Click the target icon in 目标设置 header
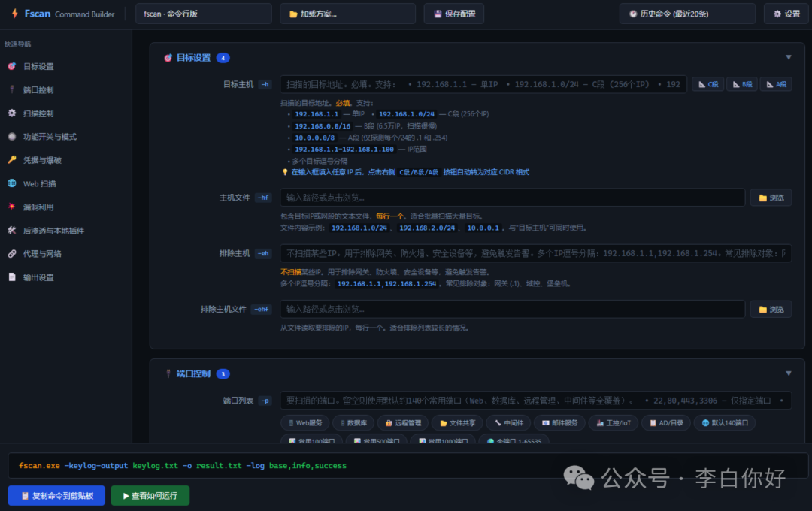The height and width of the screenshot is (511, 812). 168,58
